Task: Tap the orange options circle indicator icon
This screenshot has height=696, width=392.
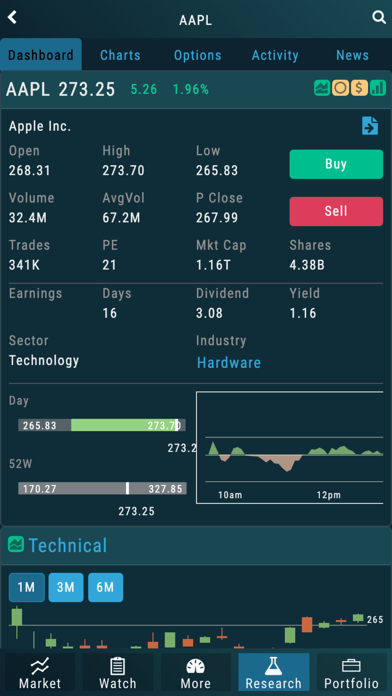Action: [x=341, y=88]
